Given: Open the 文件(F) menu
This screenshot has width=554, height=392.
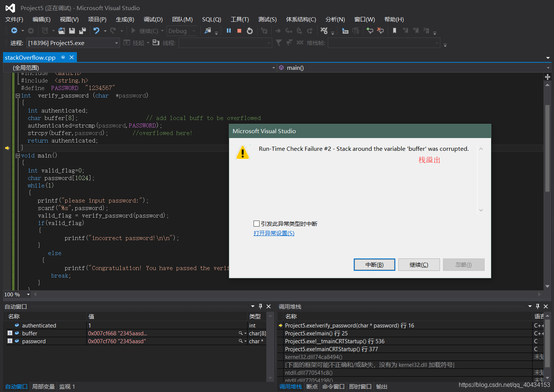Looking at the screenshot, I should click(x=14, y=19).
